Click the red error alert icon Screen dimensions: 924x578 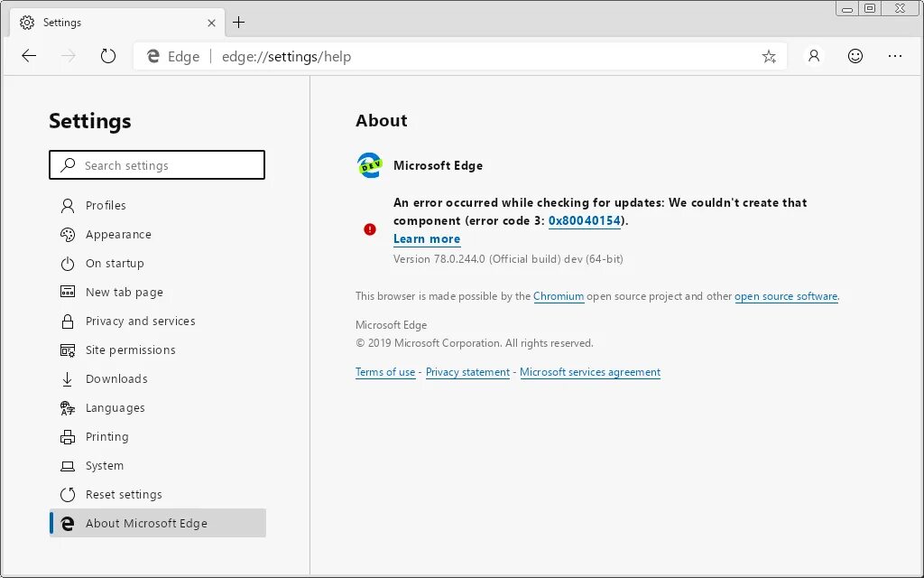[x=370, y=229]
